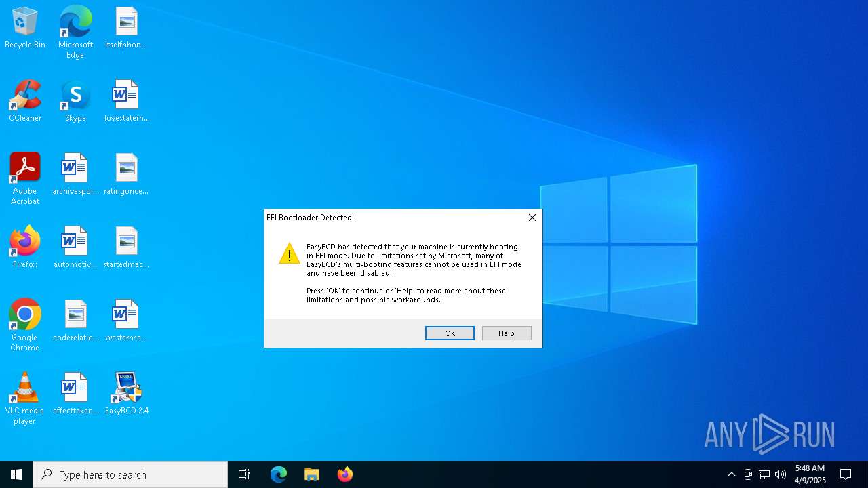Click the Windows Start button
This screenshot has height=488, width=868.
tap(16, 474)
